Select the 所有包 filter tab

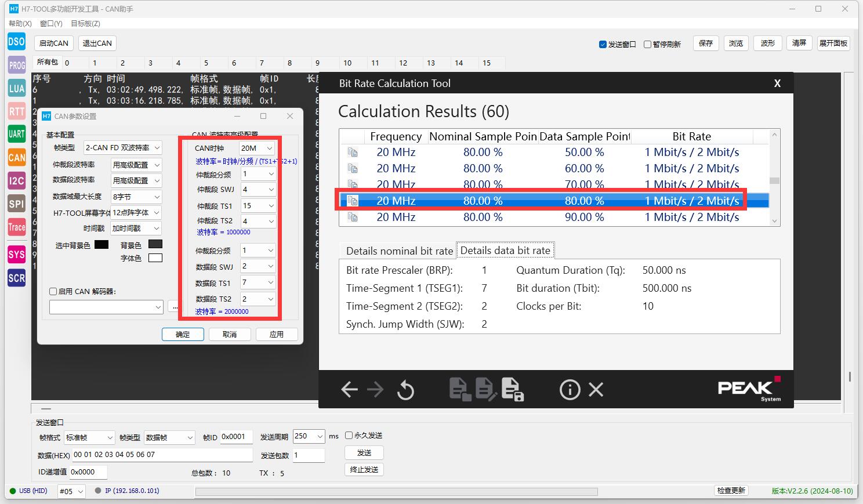[x=48, y=62]
